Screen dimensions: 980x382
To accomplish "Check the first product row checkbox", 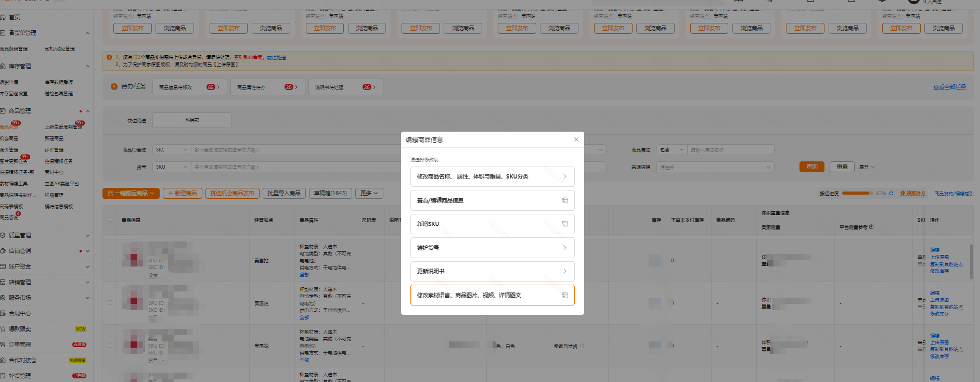I will tap(110, 260).
